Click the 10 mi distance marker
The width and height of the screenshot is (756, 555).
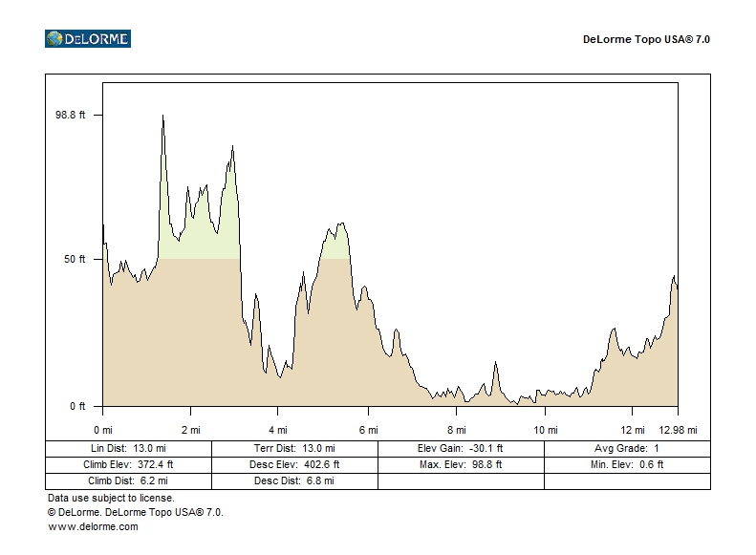[x=546, y=430]
